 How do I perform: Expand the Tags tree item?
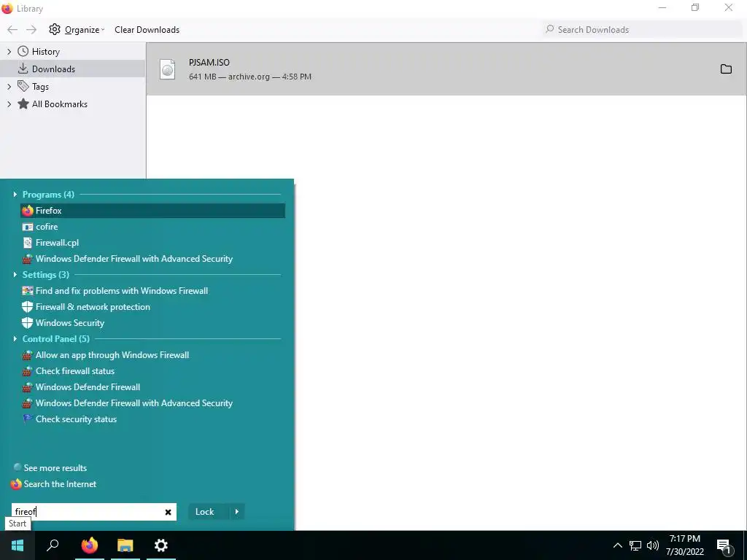coord(9,87)
